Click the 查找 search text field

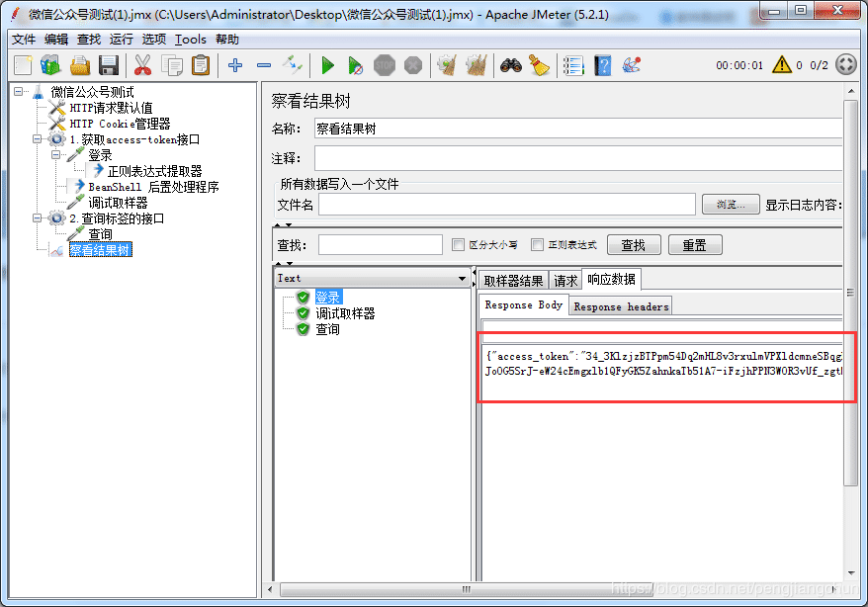point(381,244)
